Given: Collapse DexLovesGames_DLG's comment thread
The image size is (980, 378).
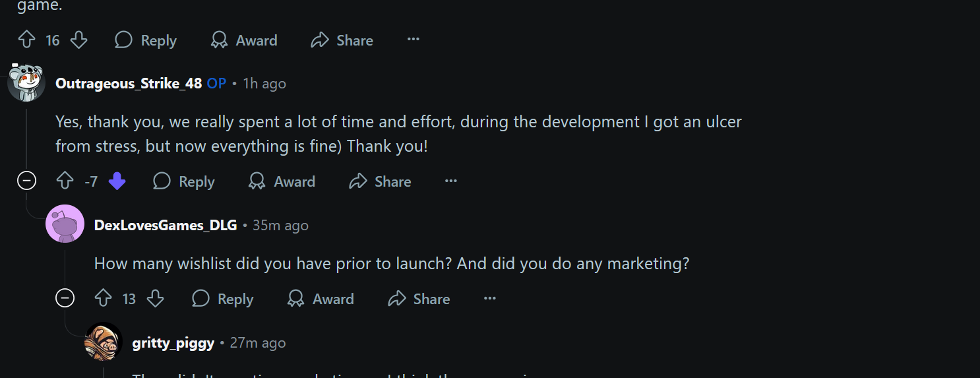Looking at the screenshot, I should click(65, 298).
